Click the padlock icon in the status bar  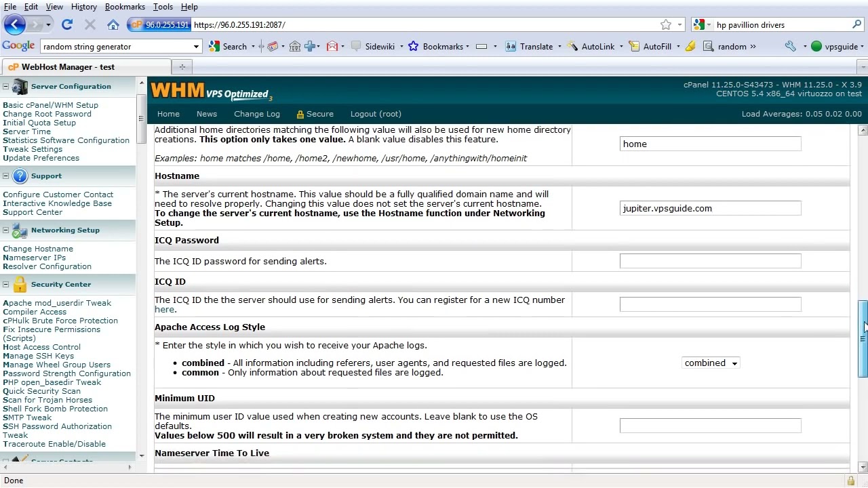[x=850, y=481]
